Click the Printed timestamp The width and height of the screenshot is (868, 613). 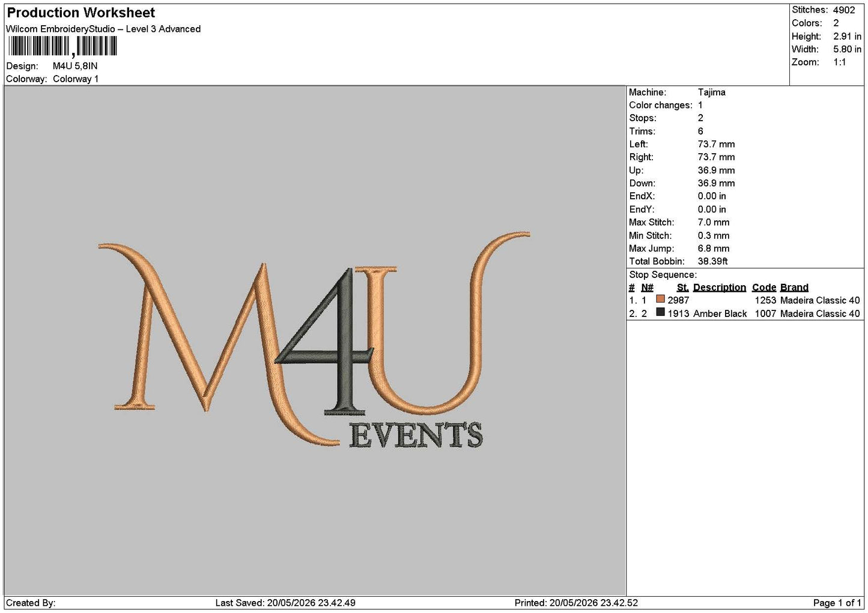(576, 603)
